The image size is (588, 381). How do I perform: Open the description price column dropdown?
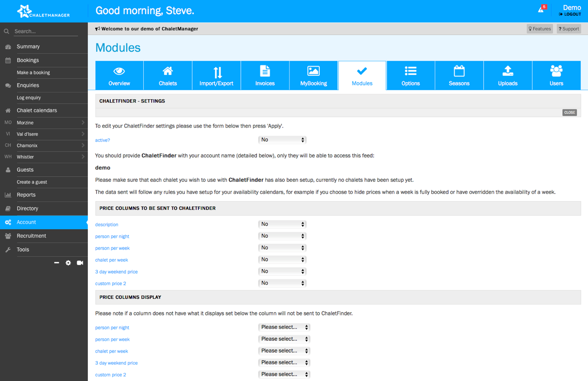(x=282, y=224)
